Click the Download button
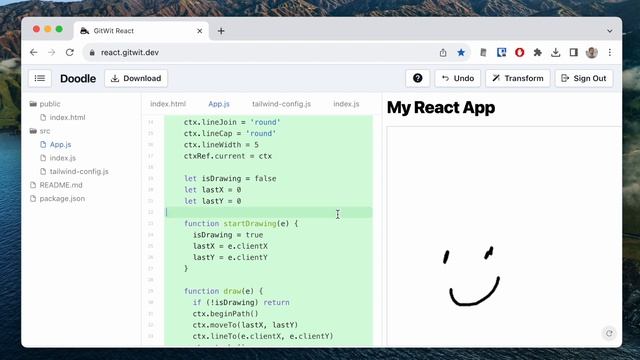Image resolution: width=640 pixels, height=360 pixels. tap(136, 78)
